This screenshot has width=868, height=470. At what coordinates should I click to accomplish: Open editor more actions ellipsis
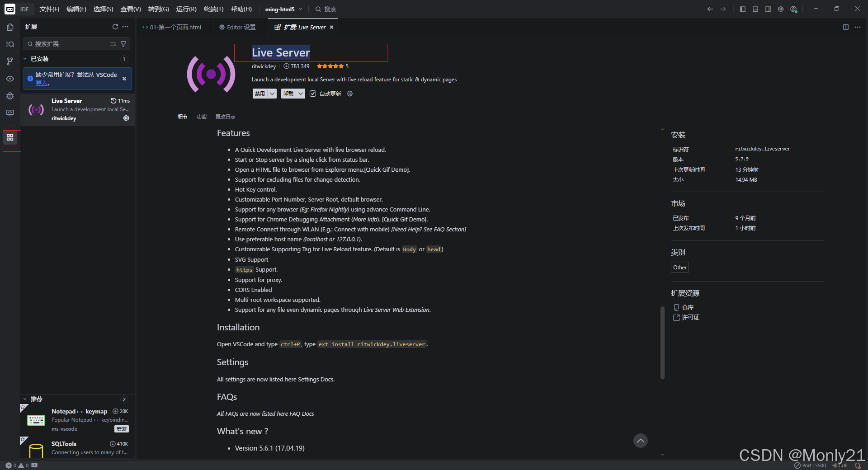click(858, 27)
